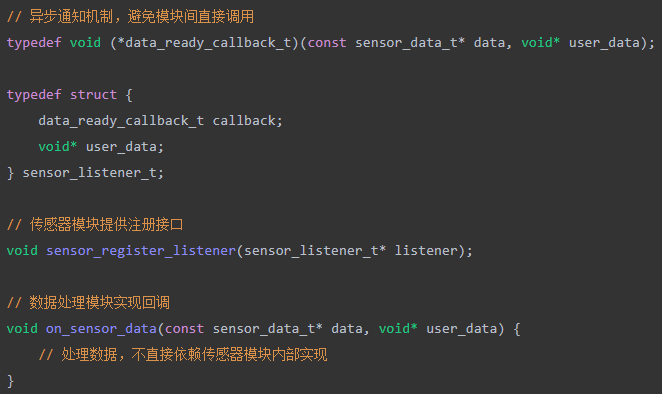Click void* before user_data member

point(57,147)
